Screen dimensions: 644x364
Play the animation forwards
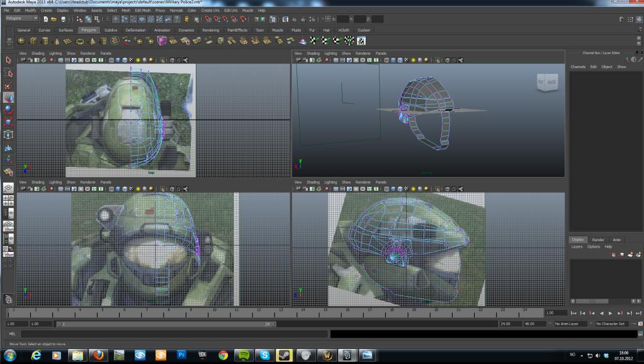(x=611, y=313)
